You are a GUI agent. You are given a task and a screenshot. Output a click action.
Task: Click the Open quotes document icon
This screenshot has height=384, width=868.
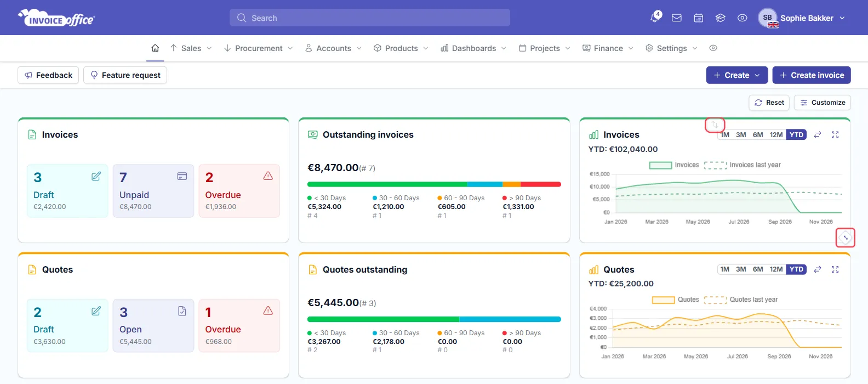[182, 311]
